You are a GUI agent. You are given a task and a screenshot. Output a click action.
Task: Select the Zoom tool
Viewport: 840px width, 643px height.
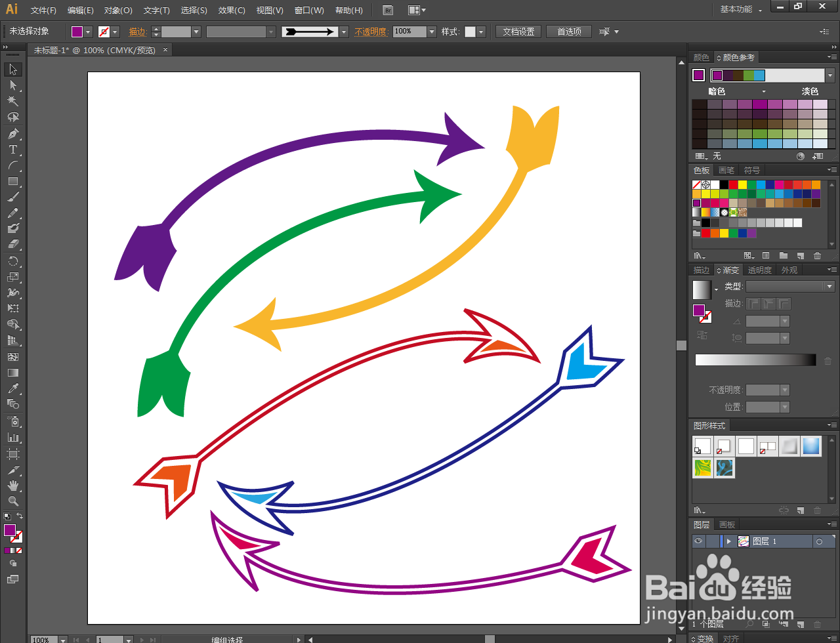(x=13, y=501)
